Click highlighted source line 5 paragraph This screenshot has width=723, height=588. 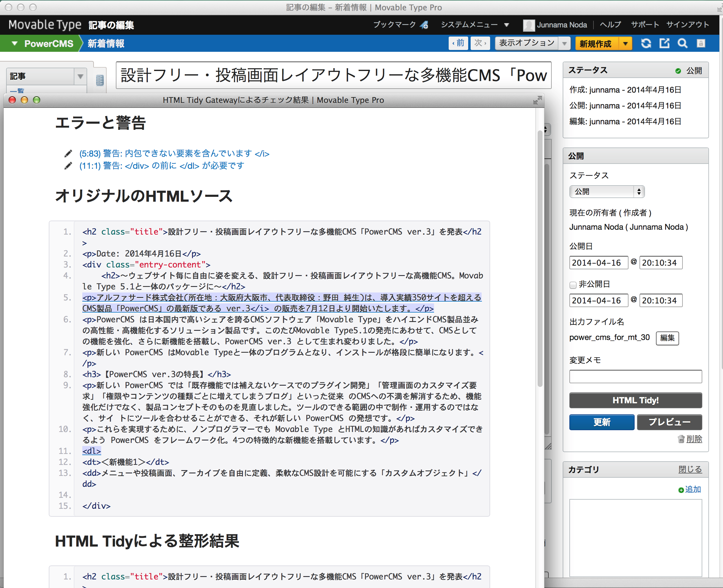pos(282,303)
